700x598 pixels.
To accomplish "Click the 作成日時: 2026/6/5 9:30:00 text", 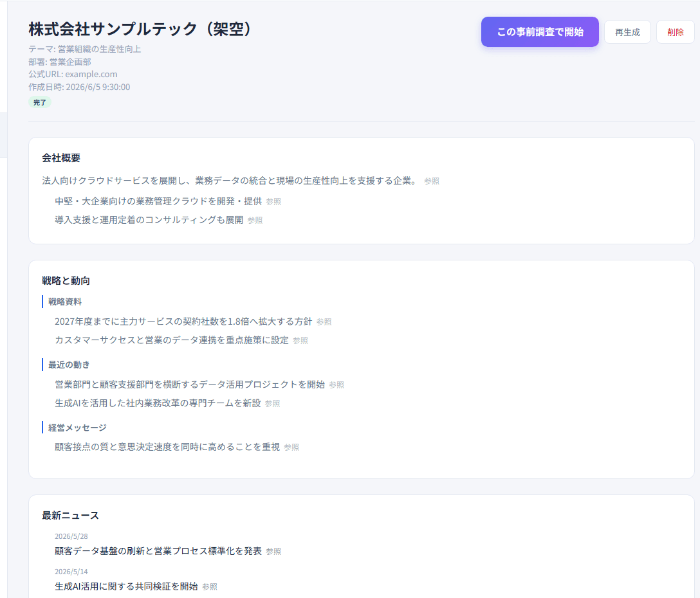I will (80, 87).
